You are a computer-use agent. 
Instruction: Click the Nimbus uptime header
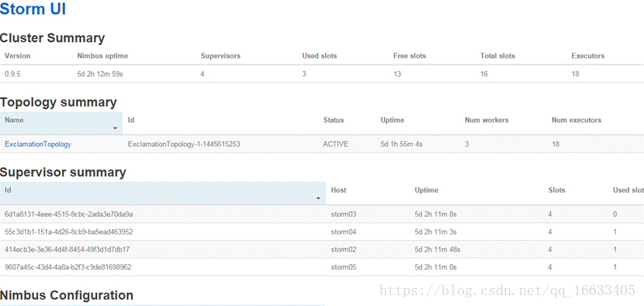(102, 55)
